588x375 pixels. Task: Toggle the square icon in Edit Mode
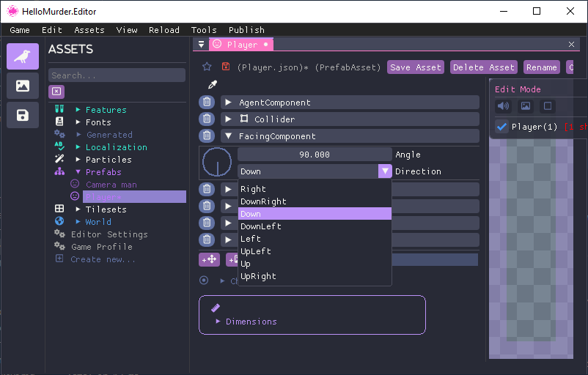click(x=547, y=106)
